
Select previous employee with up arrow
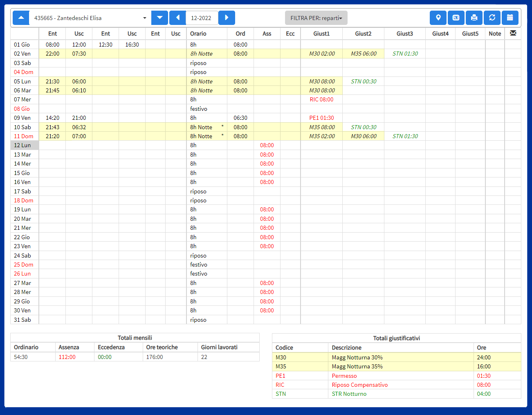(21, 18)
